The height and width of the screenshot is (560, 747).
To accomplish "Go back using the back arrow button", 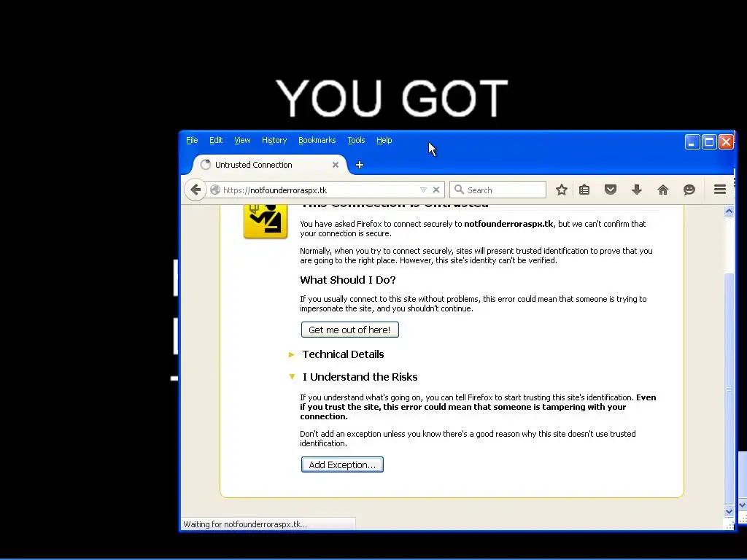I will click(x=196, y=190).
